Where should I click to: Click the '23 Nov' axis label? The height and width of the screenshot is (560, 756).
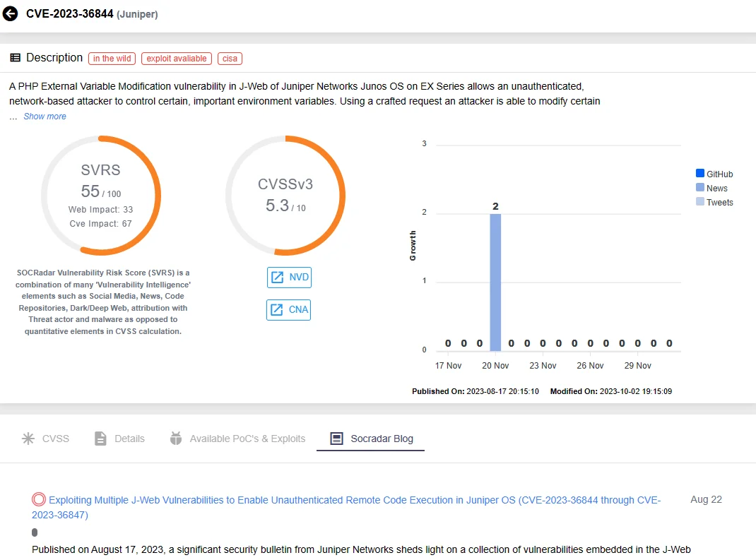tap(543, 365)
